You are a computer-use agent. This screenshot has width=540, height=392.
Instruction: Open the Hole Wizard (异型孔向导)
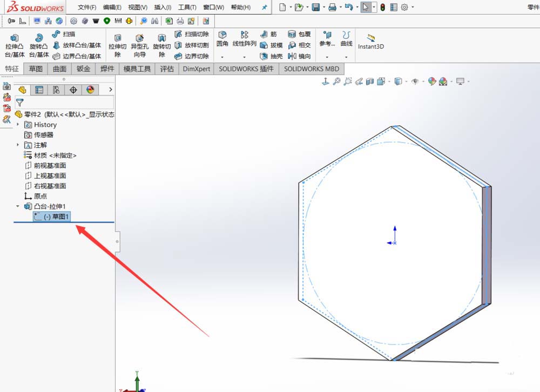click(139, 45)
